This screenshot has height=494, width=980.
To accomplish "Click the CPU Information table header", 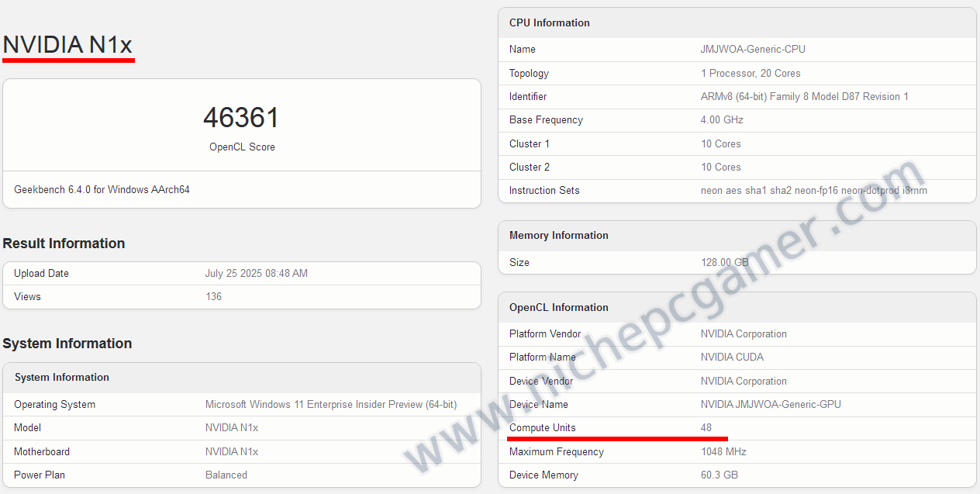I will [550, 22].
